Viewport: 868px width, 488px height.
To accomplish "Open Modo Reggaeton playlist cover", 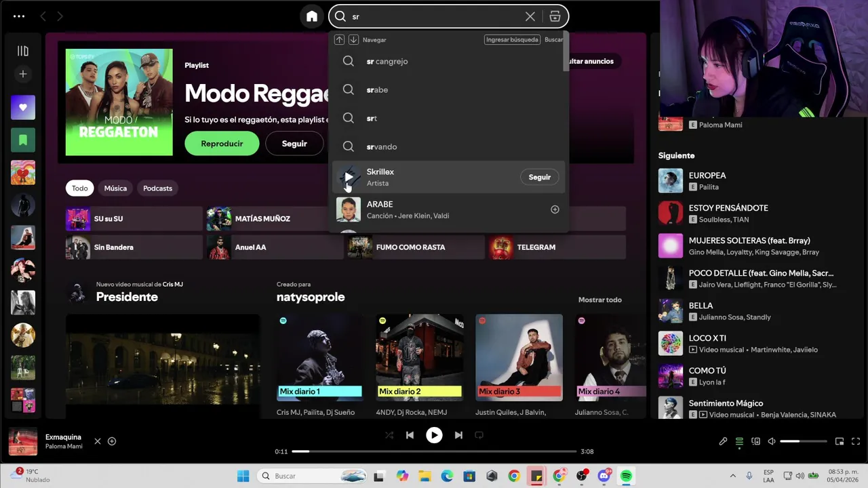I will coord(119,102).
